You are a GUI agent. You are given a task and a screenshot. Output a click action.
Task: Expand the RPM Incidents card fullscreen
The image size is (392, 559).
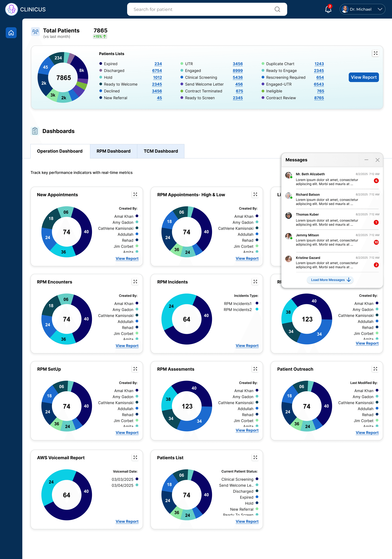pos(255,282)
